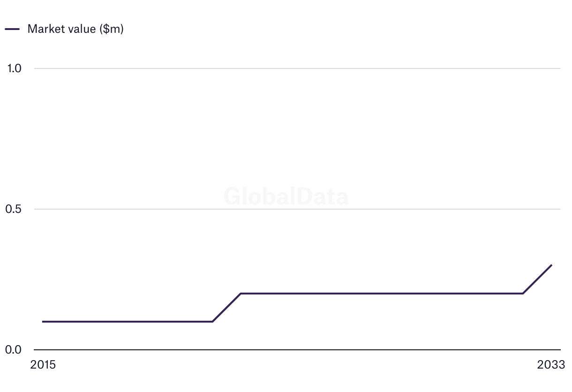Click the line's end point at 2033
Image resolution: width=572 pixels, height=392 pixels.
(551, 265)
